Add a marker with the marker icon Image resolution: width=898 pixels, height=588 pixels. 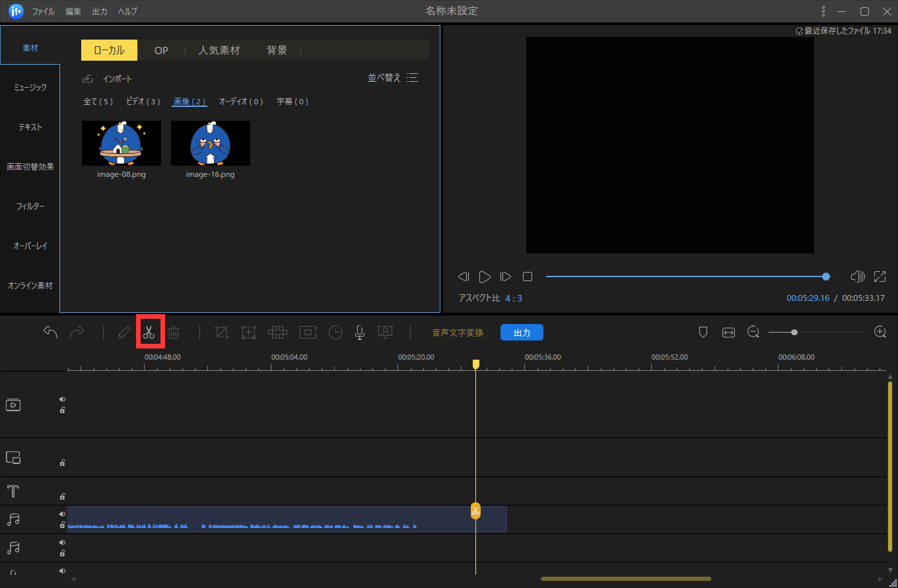tap(703, 333)
